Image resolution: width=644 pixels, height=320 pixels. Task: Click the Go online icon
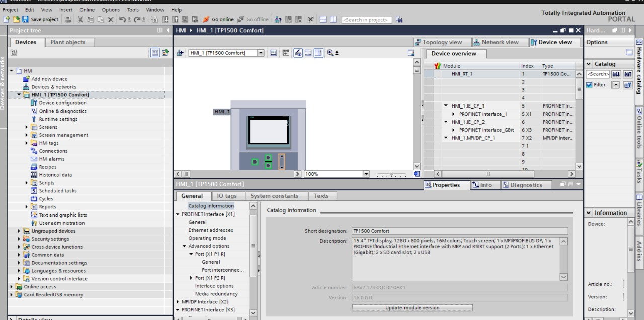(x=207, y=20)
